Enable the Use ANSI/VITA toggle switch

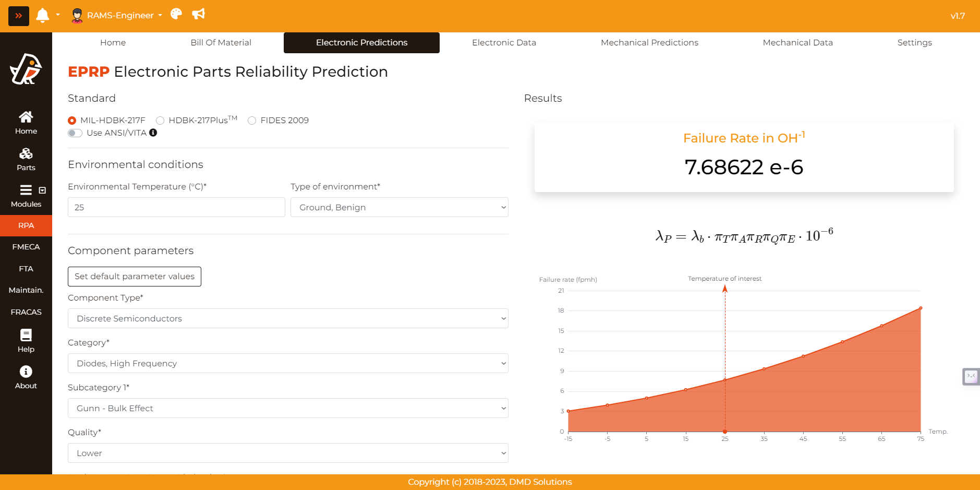click(75, 133)
